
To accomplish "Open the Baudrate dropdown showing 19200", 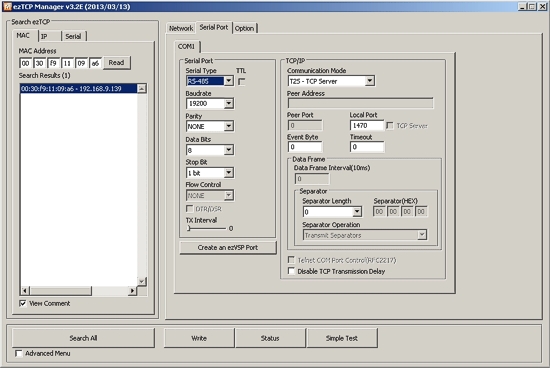I will tap(229, 103).
